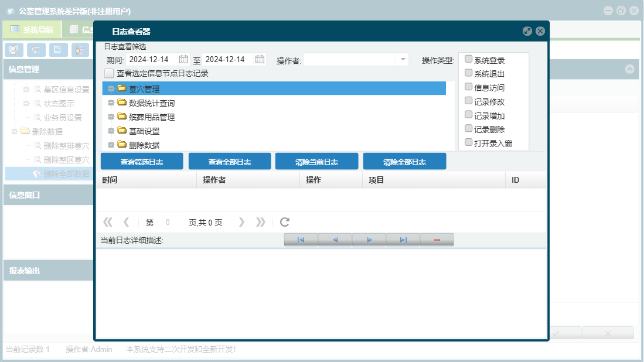Open the start date calendar picker
Screen dimensions: 644x362
click(x=183, y=59)
